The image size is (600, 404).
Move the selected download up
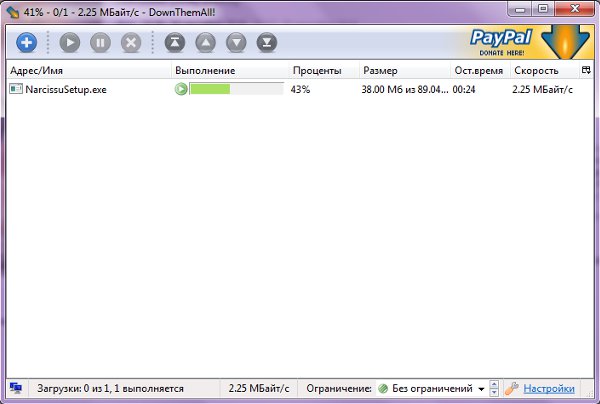[204, 43]
